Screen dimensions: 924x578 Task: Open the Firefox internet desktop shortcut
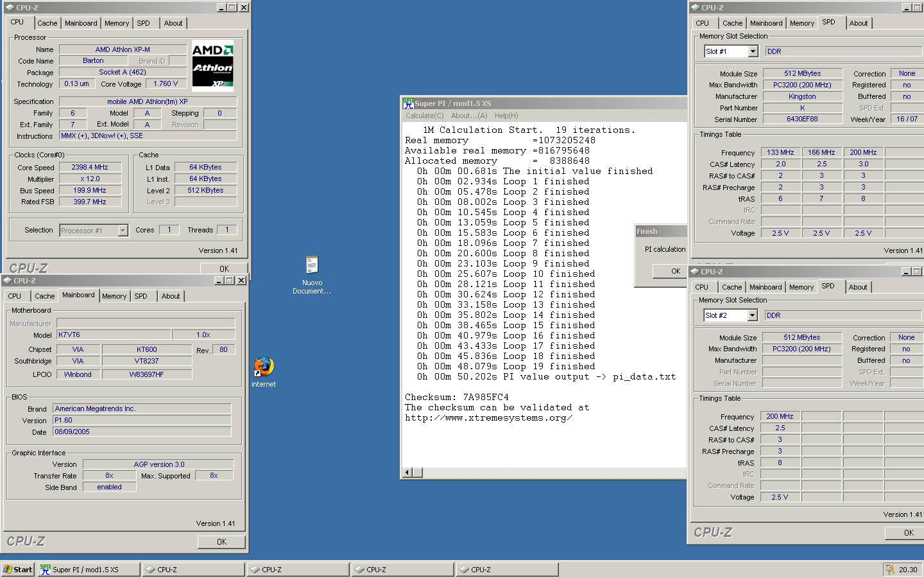(x=264, y=372)
